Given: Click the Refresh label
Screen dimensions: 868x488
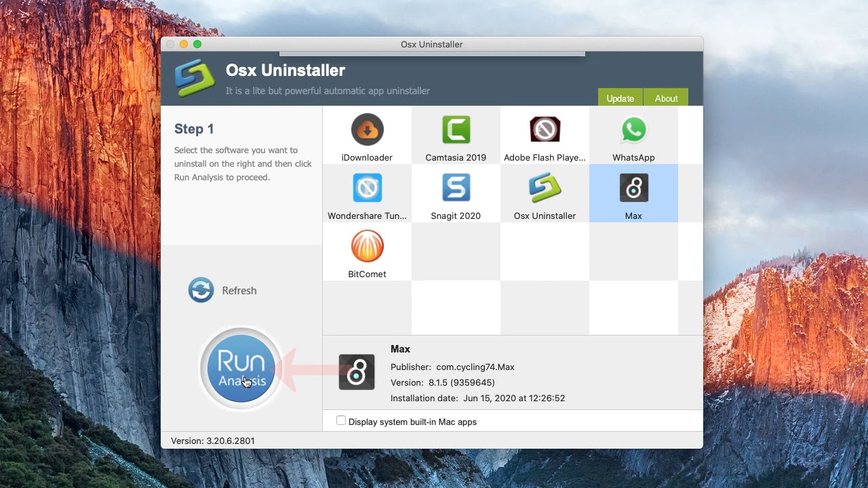Looking at the screenshot, I should click(239, 291).
